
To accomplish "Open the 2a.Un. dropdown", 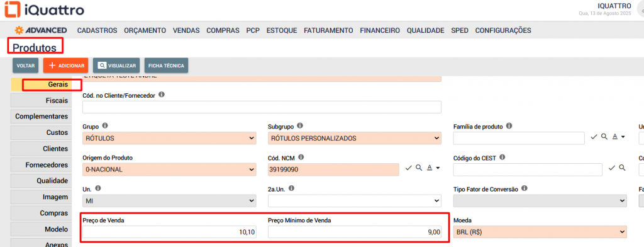I will [x=355, y=201].
